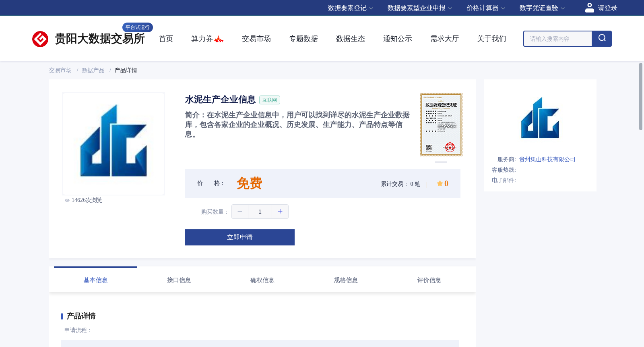Expand the 价格计算器 dropdown
Screen dimensions: 644x347
tap(486, 8)
